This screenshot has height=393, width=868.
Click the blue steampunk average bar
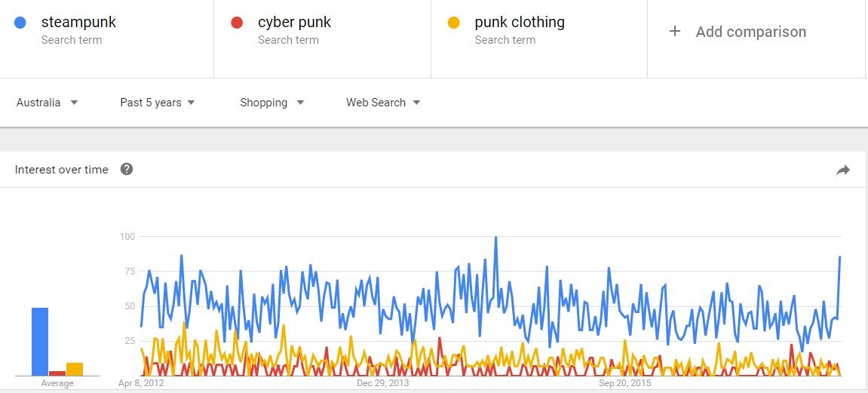pos(40,341)
